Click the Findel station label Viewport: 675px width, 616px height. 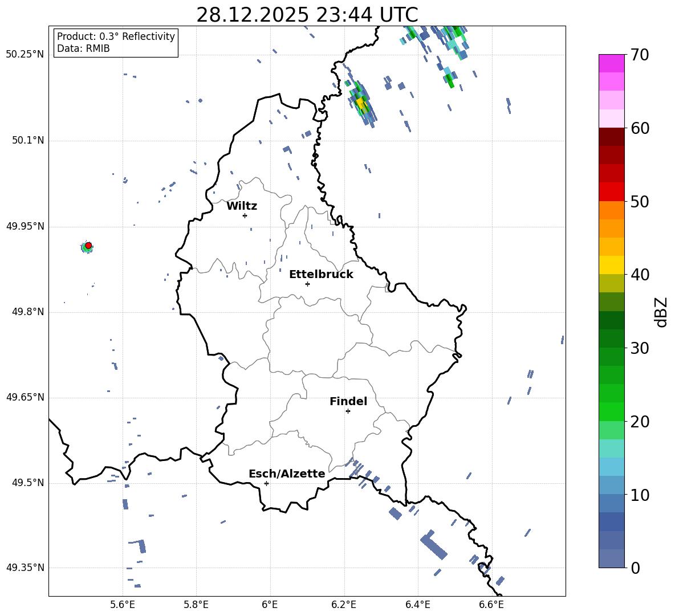pos(348,401)
